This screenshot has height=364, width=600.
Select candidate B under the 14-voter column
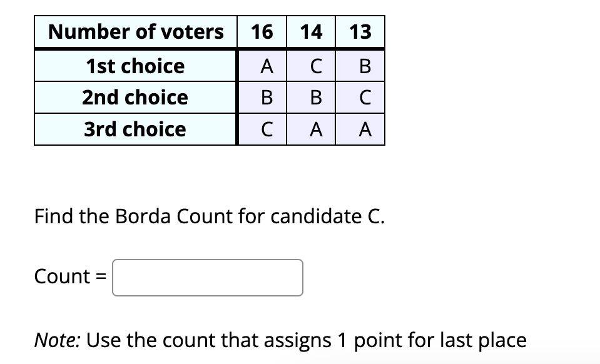pos(312,97)
